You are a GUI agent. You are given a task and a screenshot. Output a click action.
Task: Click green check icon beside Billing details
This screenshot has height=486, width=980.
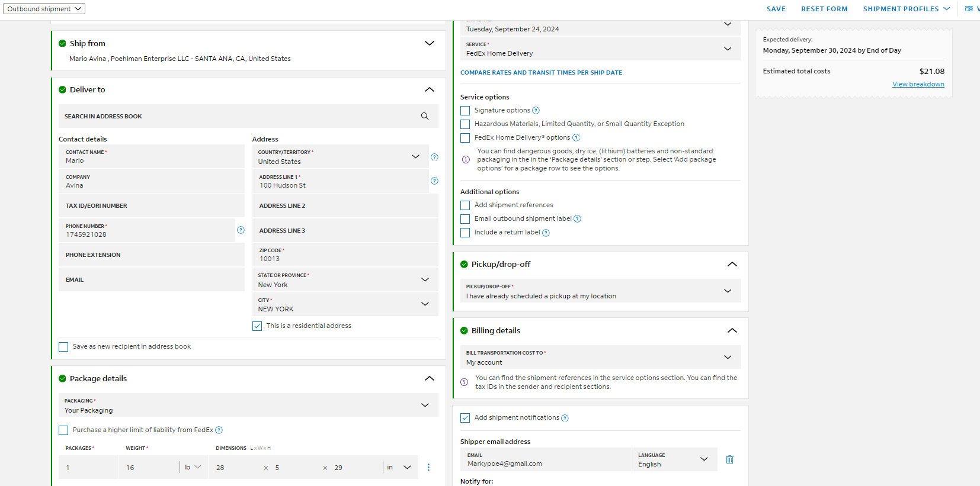click(x=464, y=330)
